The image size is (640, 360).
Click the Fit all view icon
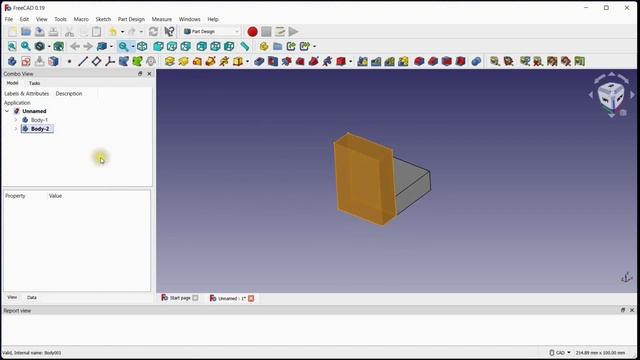(x=12, y=46)
